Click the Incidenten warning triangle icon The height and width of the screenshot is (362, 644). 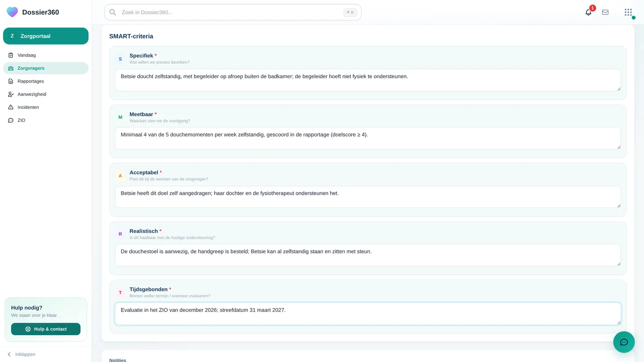coord(11,107)
